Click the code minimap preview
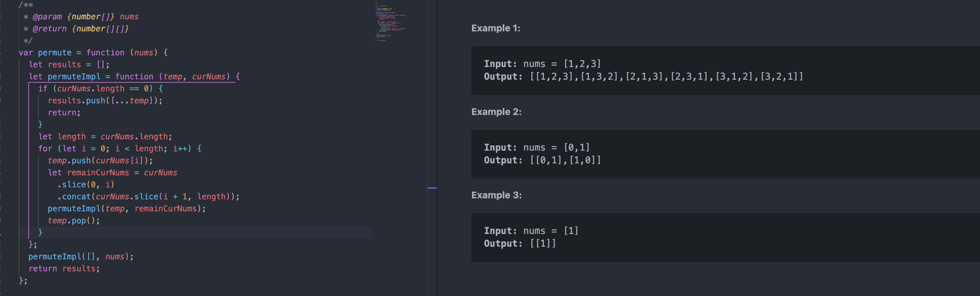 tap(390, 23)
